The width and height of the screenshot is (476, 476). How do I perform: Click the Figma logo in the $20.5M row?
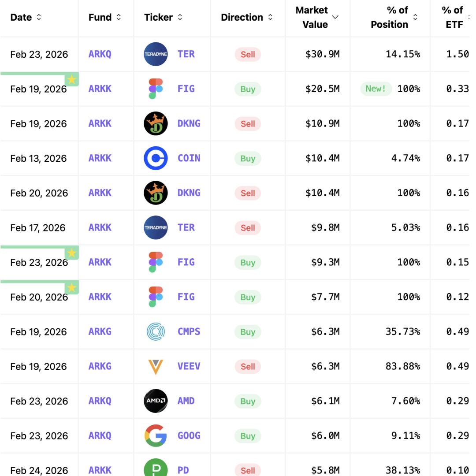tap(156, 89)
